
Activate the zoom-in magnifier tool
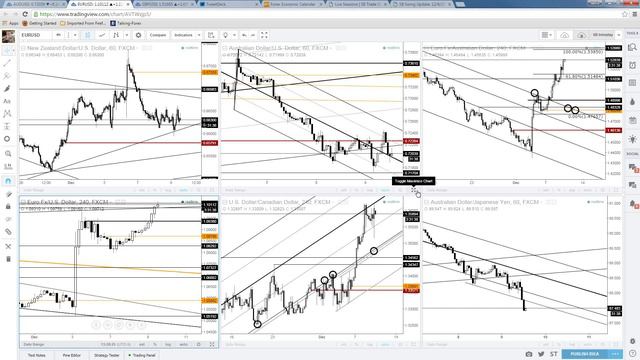pos(8,154)
